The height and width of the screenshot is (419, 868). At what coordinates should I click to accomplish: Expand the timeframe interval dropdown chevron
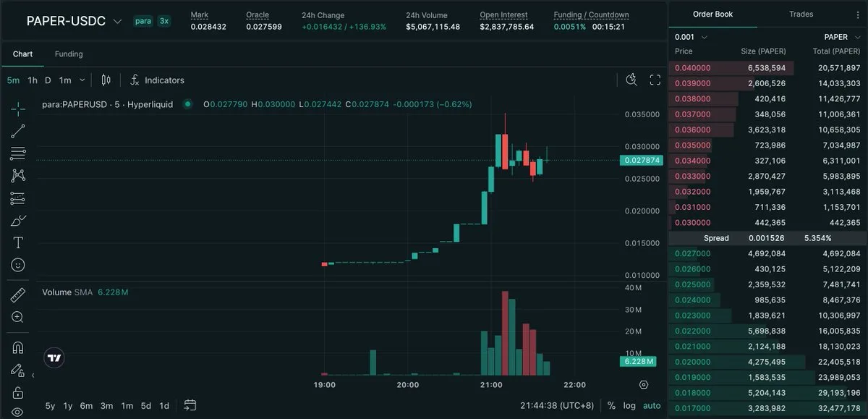coord(82,80)
